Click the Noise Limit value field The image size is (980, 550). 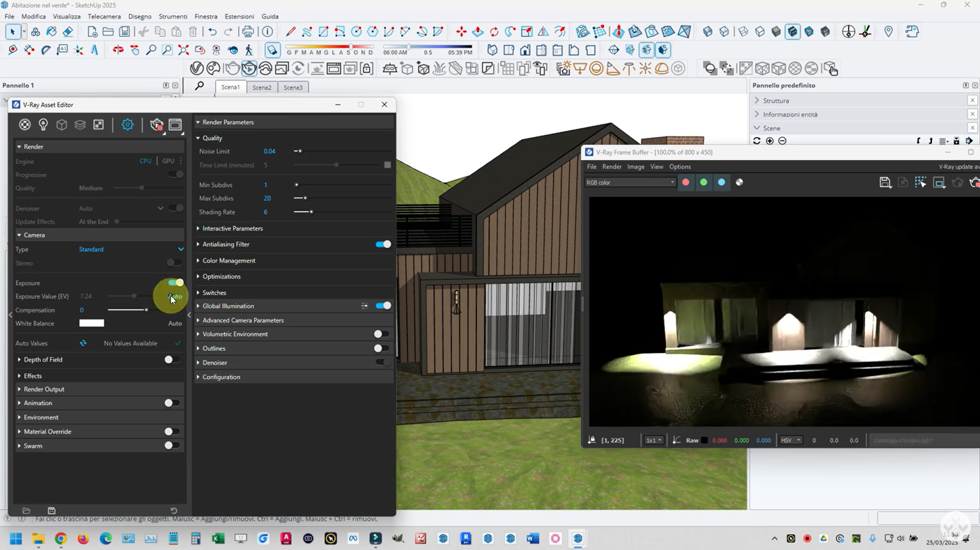pos(270,151)
